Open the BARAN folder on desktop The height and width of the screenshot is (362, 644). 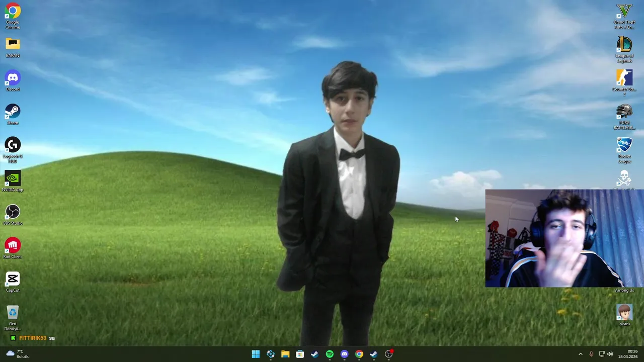click(x=13, y=47)
